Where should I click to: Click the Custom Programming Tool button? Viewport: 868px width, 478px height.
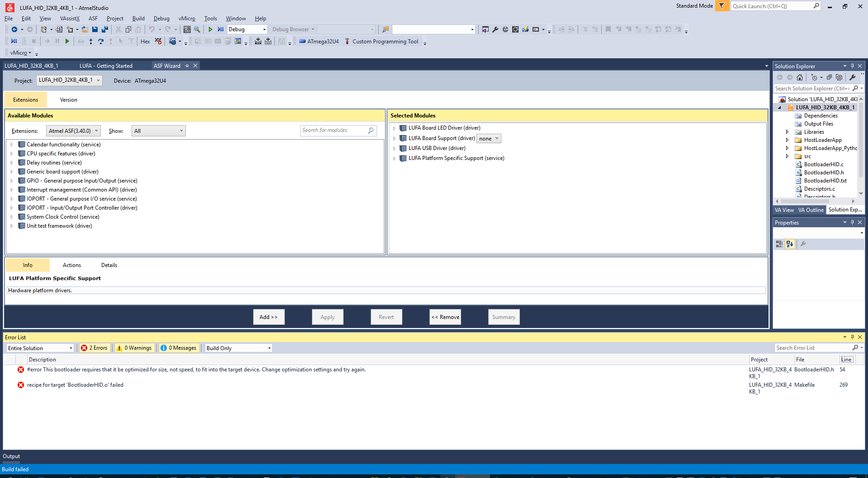[x=382, y=42]
